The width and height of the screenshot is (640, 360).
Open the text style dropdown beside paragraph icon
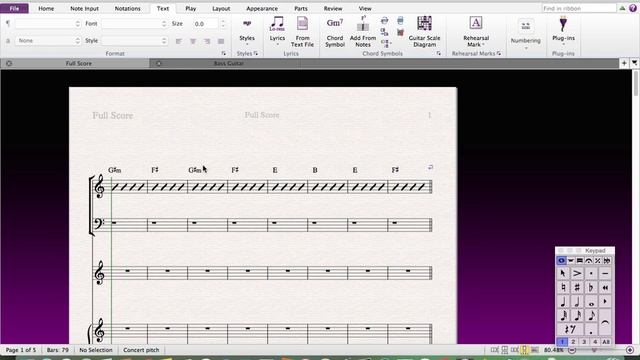[48, 24]
